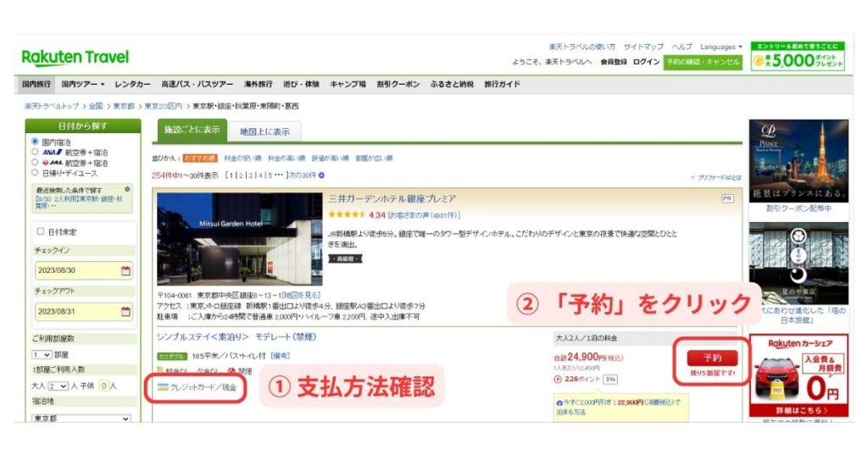868x456 pixels.
Task: Select JAL 航空券+宿泊 radio button
Action: [x=35, y=162]
